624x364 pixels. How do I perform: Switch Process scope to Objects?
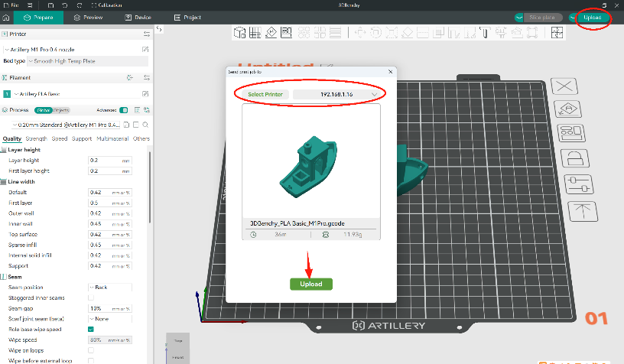[61, 110]
